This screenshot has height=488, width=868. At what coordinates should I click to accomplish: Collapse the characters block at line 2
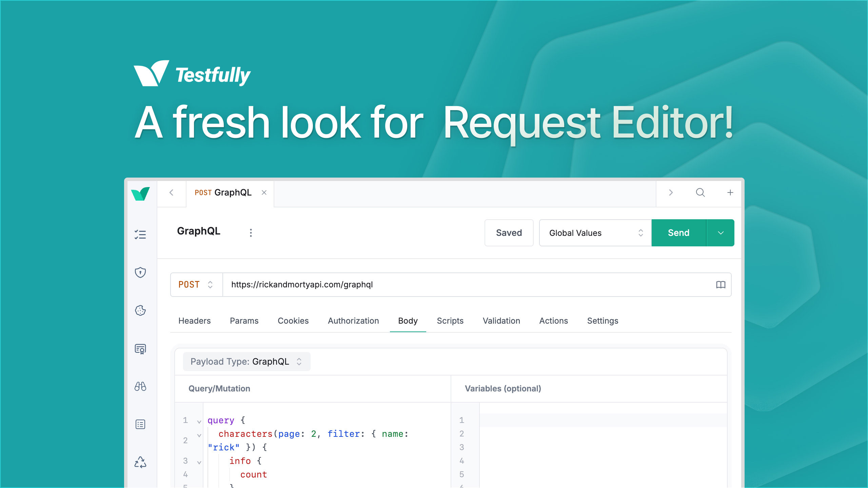coord(199,435)
